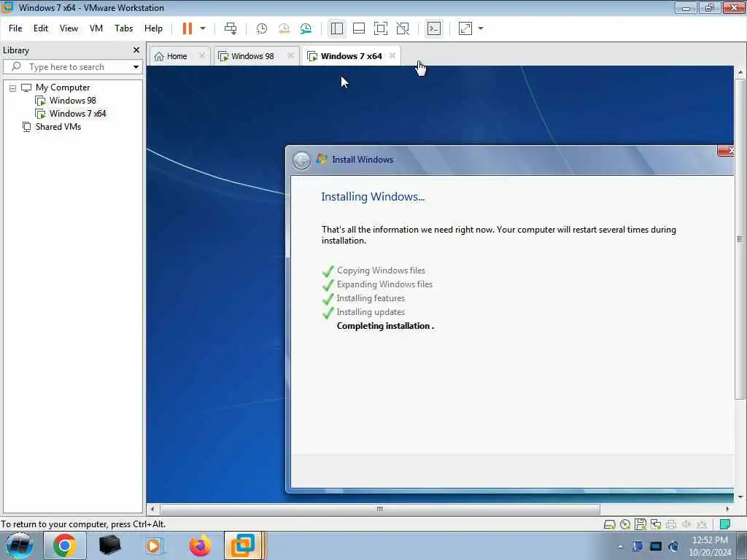Close the Windows 98 tab

290,56
